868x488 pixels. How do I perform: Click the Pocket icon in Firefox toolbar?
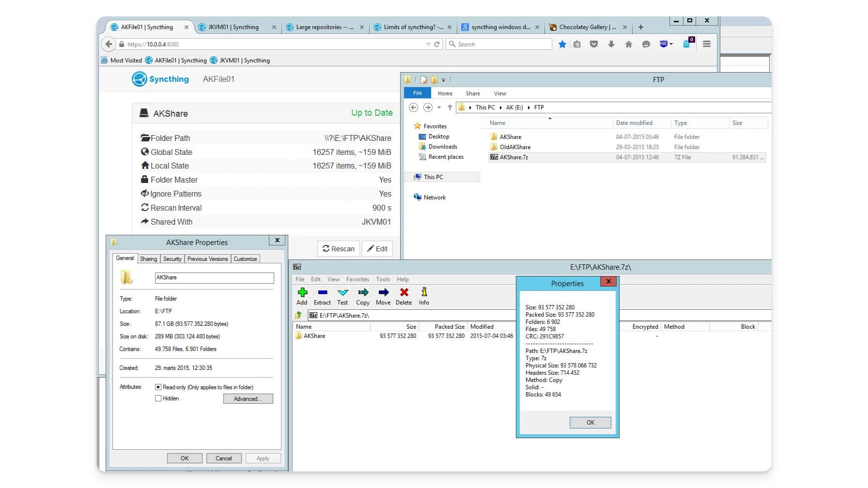click(x=594, y=44)
